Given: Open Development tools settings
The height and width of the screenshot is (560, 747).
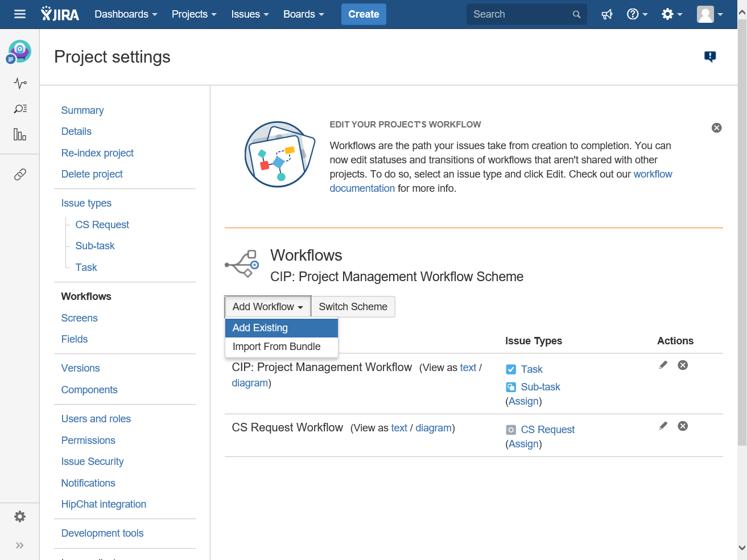Looking at the screenshot, I should click(102, 533).
